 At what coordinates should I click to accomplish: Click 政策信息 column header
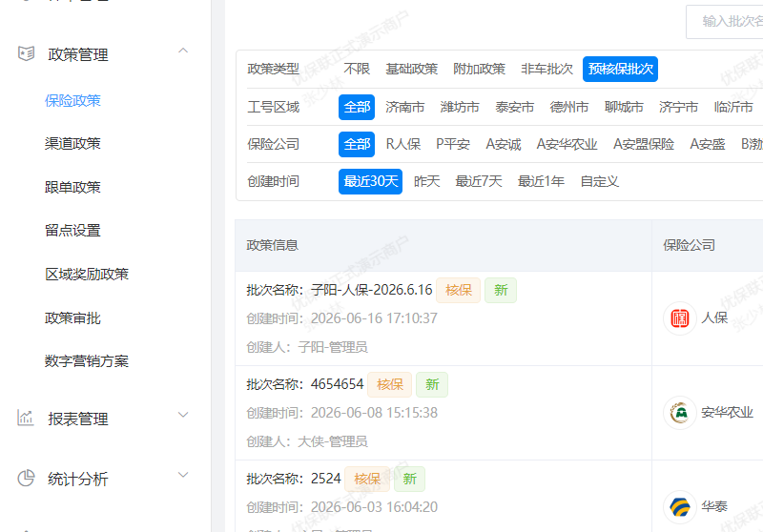tap(273, 245)
